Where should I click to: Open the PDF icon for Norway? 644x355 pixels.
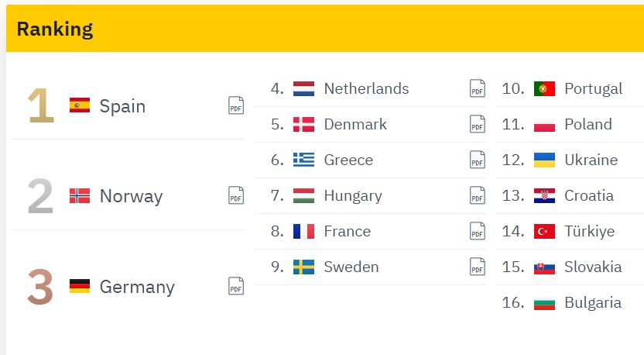coord(236,195)
